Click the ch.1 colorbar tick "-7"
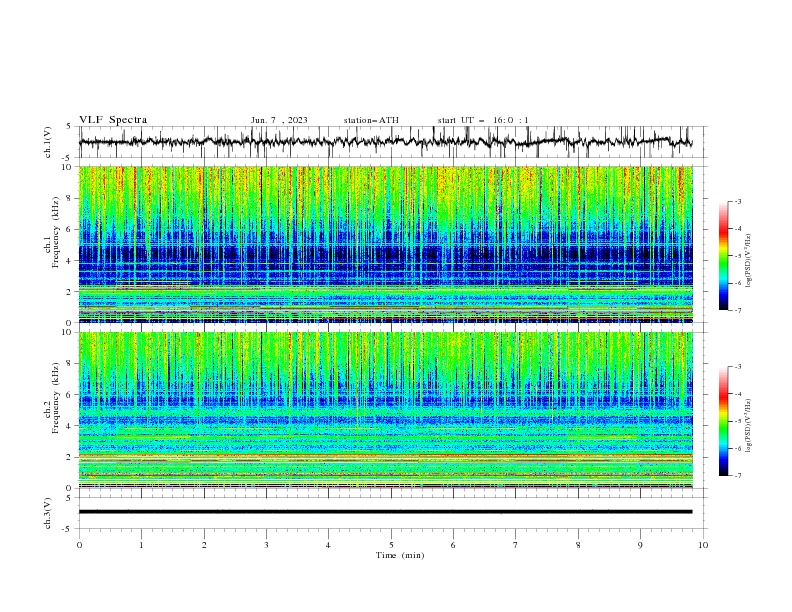This screenshot has height=612, width=792. (738, 310)
